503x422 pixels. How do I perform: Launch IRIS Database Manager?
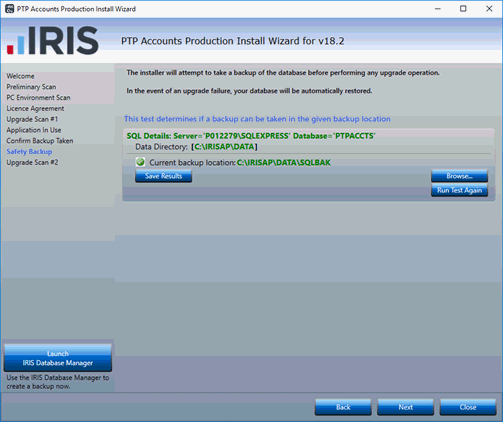coord(58,358)
